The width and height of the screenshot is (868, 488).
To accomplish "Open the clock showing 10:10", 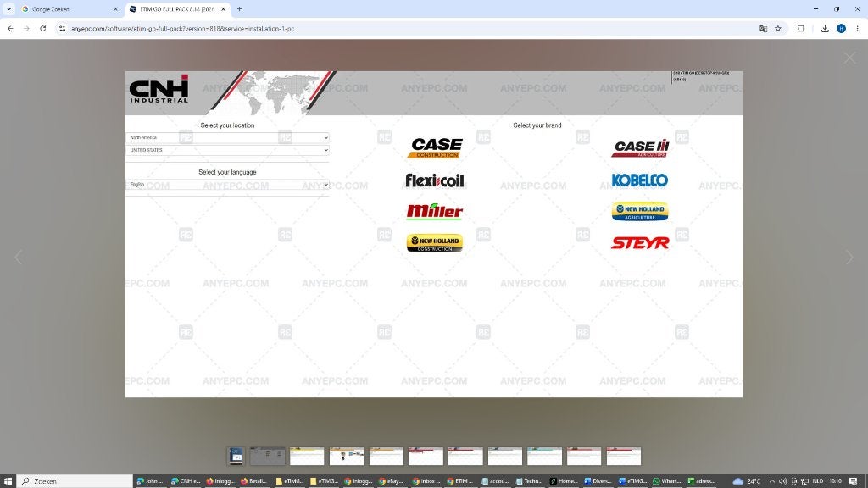I will (x=835, y=481).
